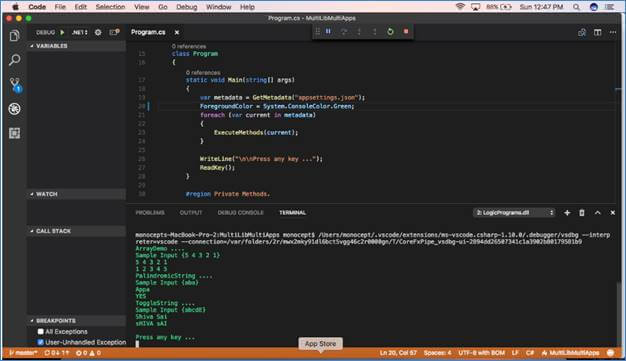
Task: Stop debugging with the red square
Action: pyautogui.click(x=406, y=31)
